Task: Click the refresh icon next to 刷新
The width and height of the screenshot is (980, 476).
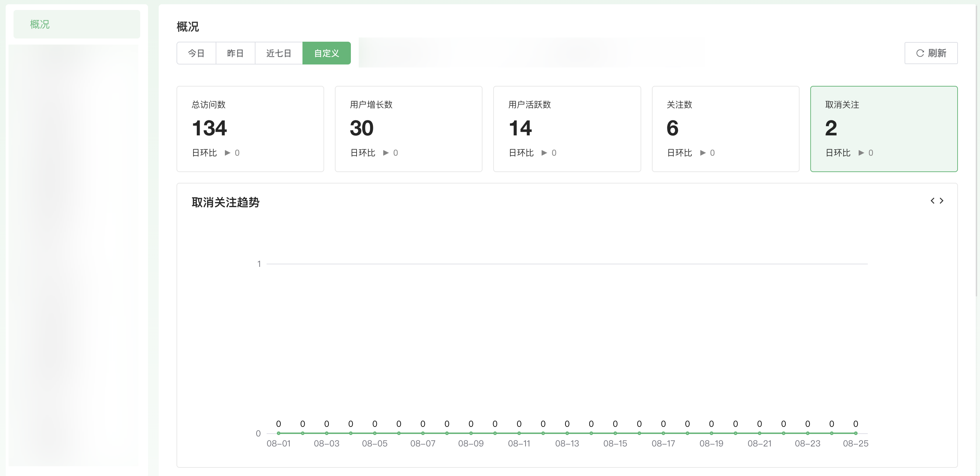Action: [920, 53]
